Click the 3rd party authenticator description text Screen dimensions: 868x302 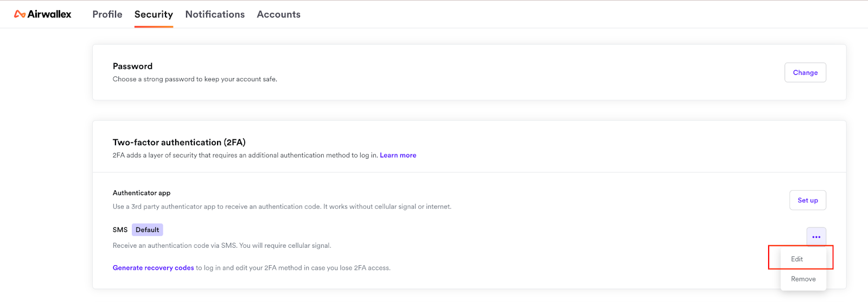(x=282, y=207)
